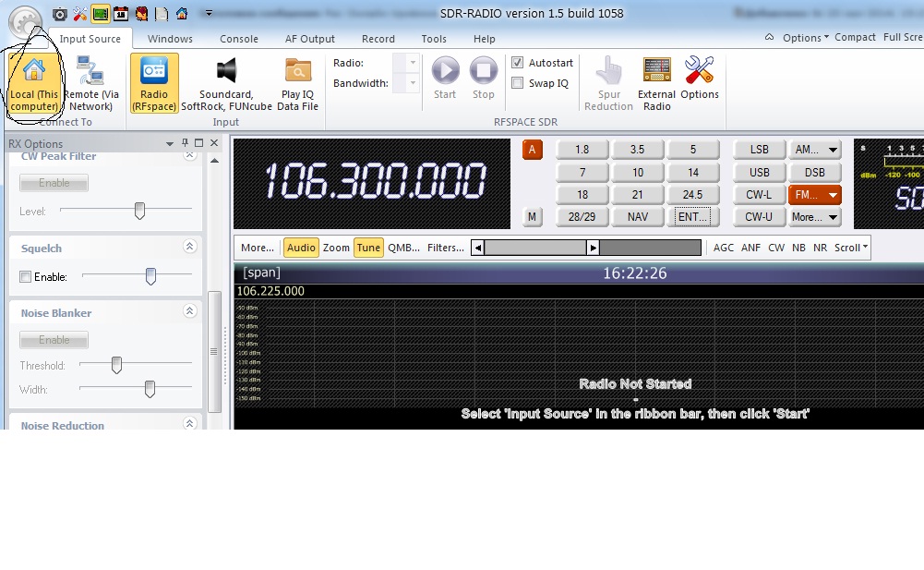
Task: Collapse the Noise Blanker section
Action: [189, 313]
